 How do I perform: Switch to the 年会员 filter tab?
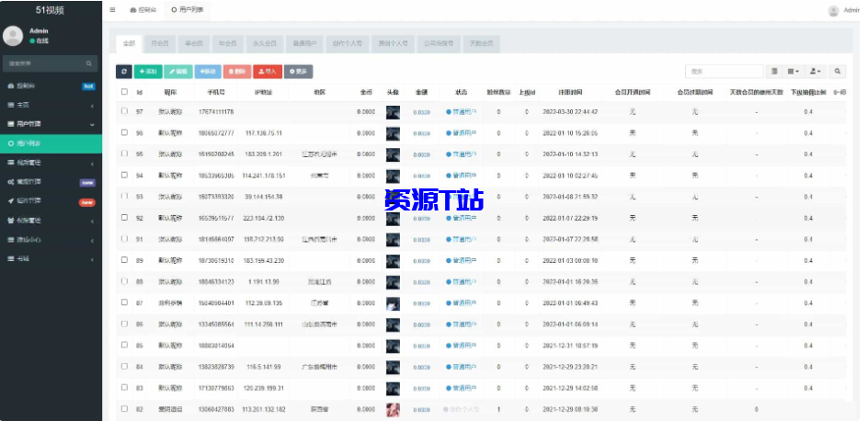coord(227,43)
